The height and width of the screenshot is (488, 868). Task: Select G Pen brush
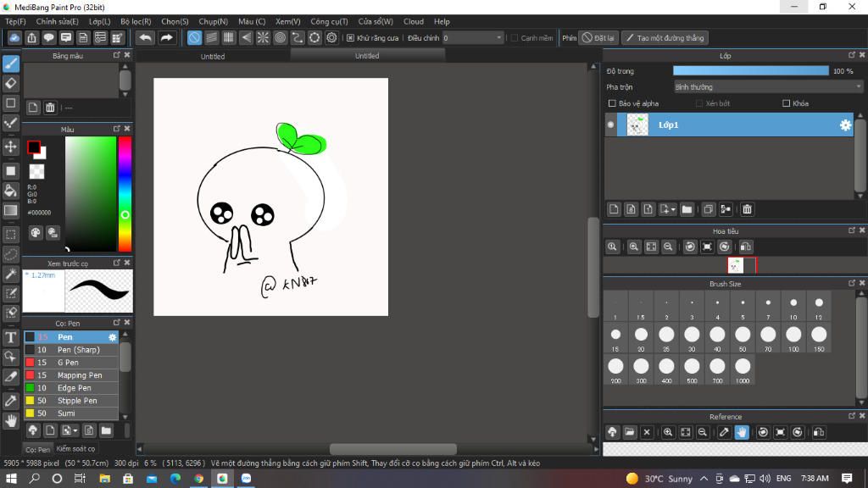coord(71,363)
